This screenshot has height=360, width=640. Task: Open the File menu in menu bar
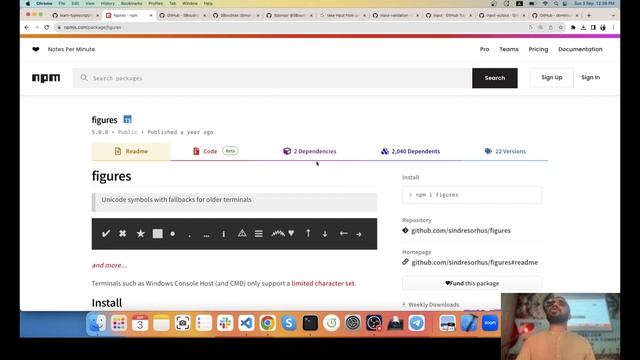(x=62, y=3)
